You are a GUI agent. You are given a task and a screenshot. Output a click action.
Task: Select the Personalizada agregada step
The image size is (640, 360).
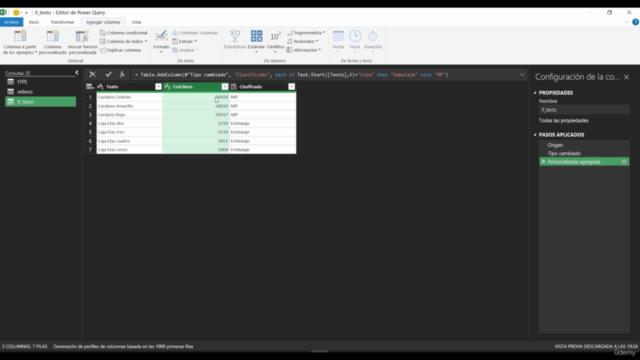584,162
